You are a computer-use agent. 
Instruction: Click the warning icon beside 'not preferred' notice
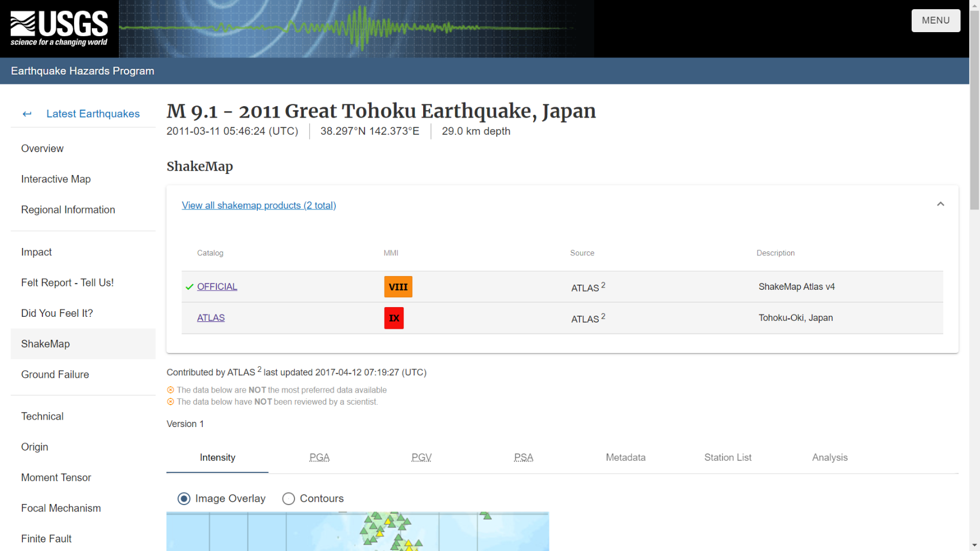tap(171, 390)
